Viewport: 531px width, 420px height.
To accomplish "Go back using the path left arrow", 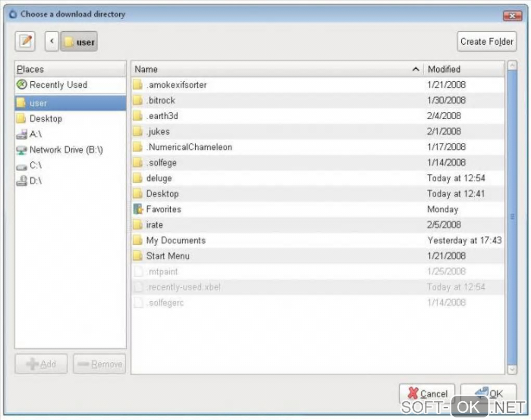I will [52, 41].
